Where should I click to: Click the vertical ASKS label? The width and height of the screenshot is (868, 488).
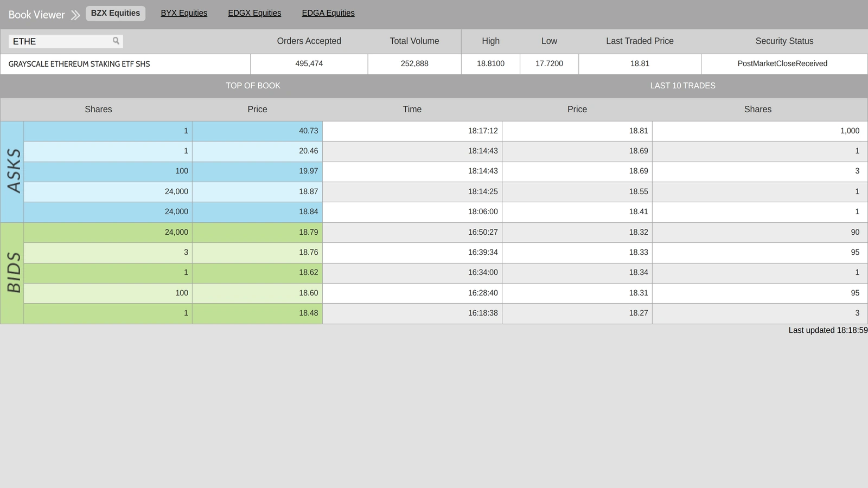(13, 171)
